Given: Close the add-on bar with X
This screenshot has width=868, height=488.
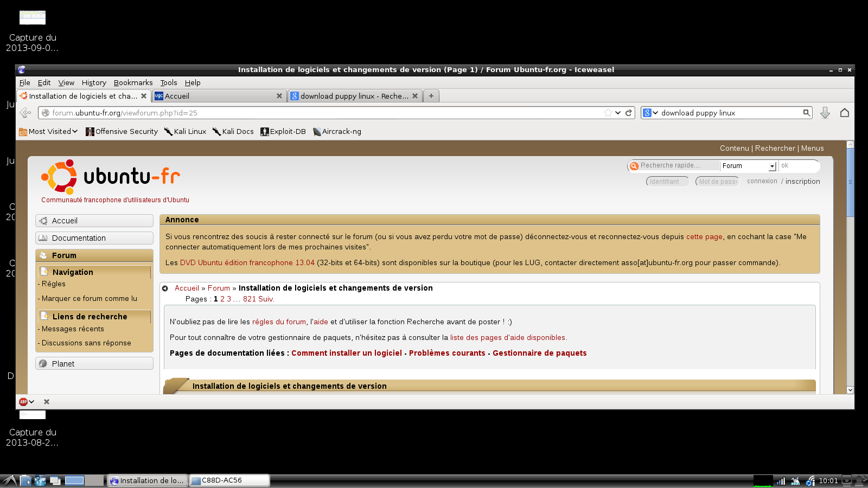Looking at the screenshot, I should point(47,402).
